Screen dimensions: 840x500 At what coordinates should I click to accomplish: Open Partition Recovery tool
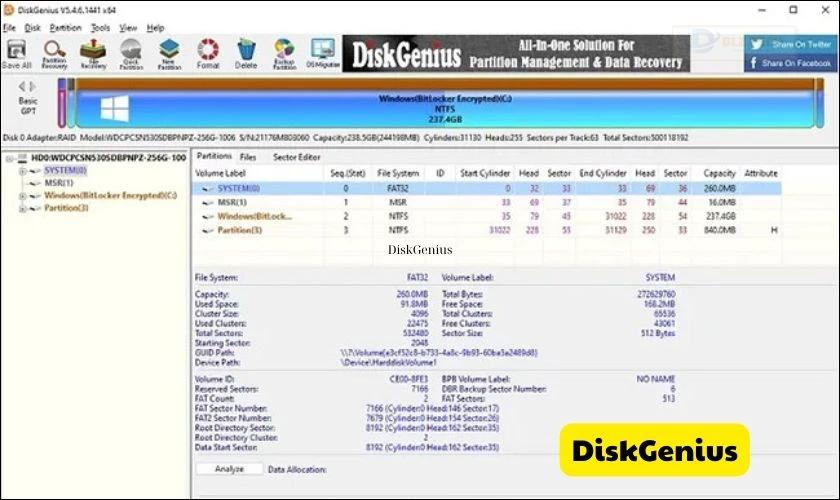pyautogui.click(x=54, y=54)
